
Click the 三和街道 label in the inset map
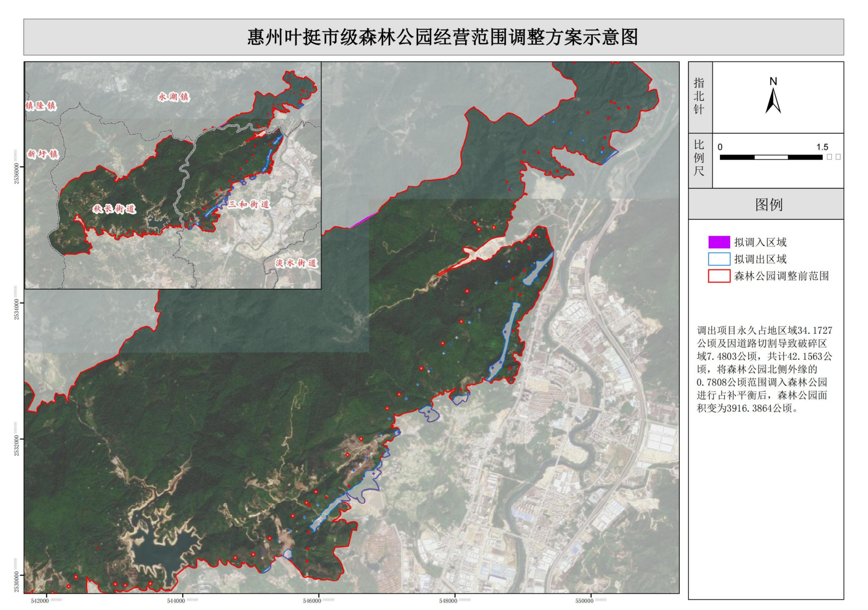coord(249,204)
